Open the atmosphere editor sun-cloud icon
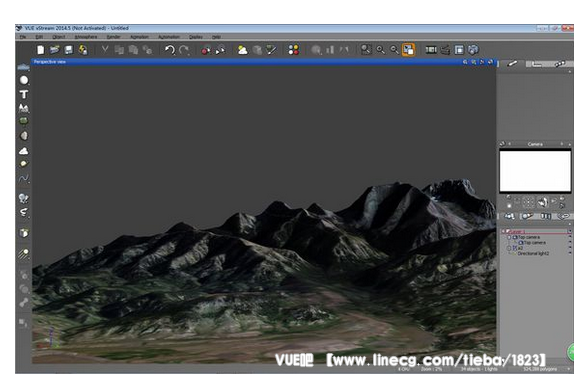Viewport: 574px width, 377px height. click(x=242, y=50)
